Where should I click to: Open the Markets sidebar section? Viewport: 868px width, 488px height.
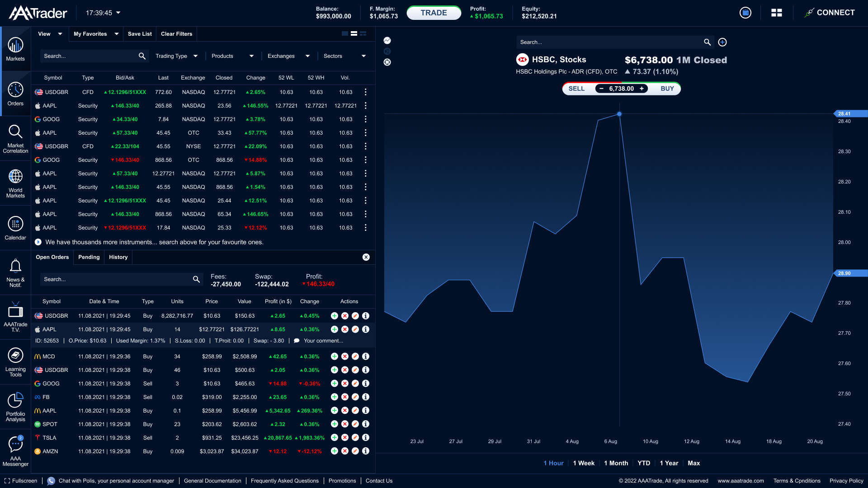coord(15,49)
